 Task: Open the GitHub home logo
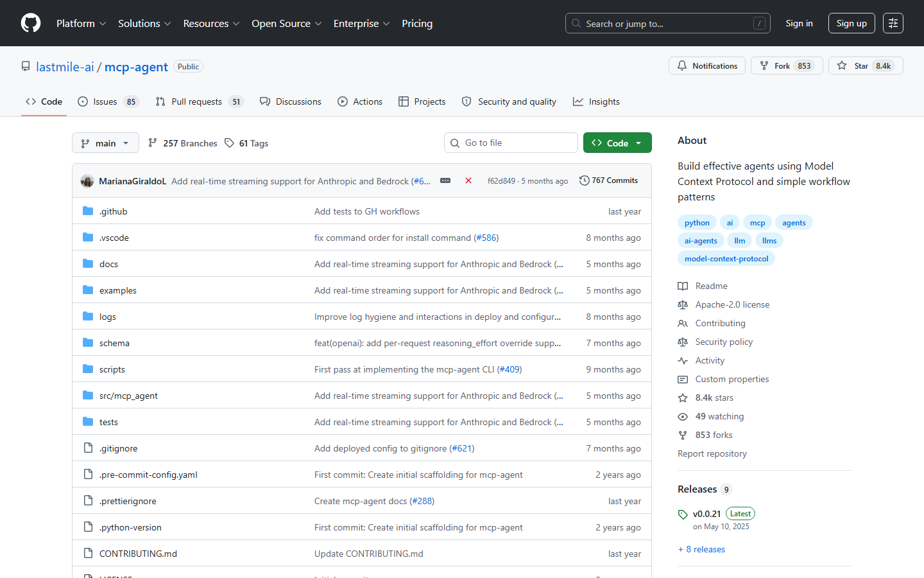point(31,23)
